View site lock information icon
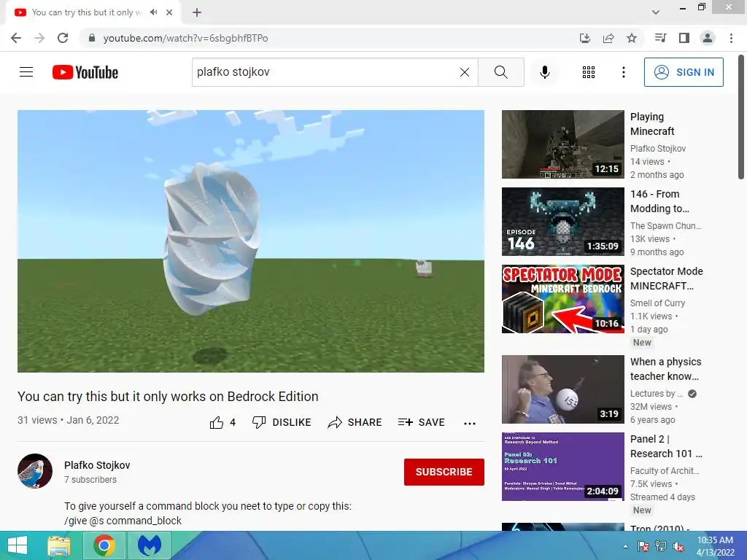The width and height of the screenshot is (747, 560). tap(92, 38)
